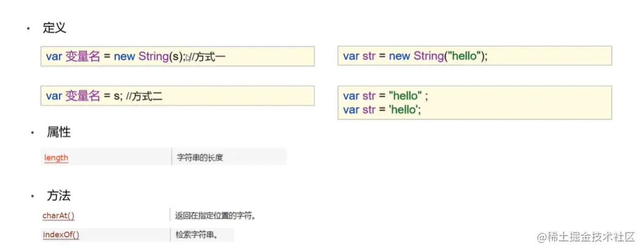Click the String("hello") constructor call
The width and height of the screenshot is (644, 252).
coord(448,56)
